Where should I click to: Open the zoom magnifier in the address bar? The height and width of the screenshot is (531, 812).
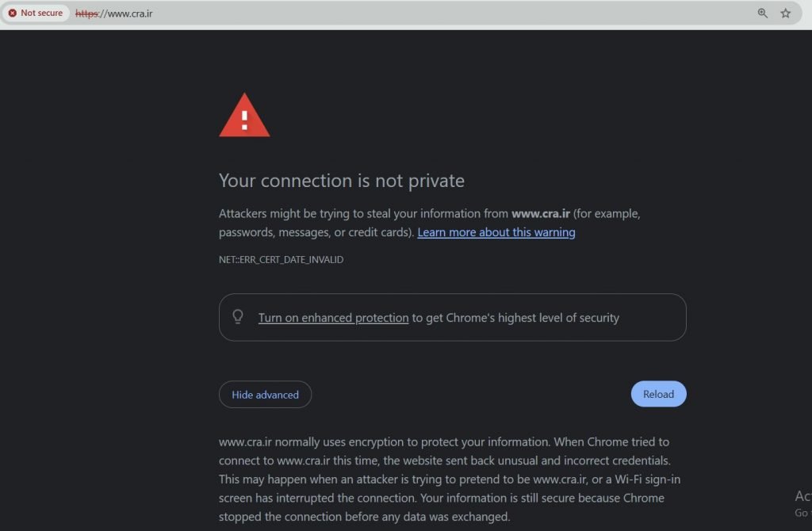pyautogui.click(x=763, y=13)
